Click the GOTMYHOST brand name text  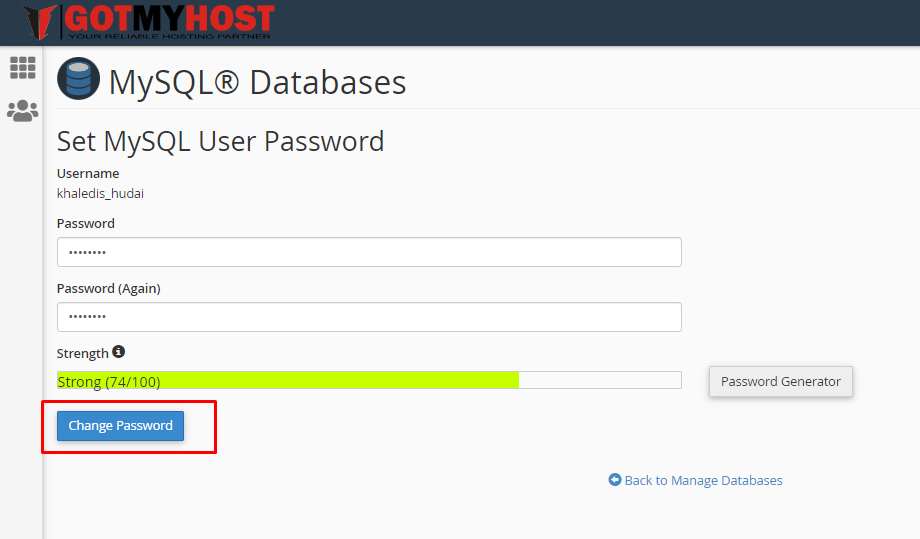click(168, 18)
